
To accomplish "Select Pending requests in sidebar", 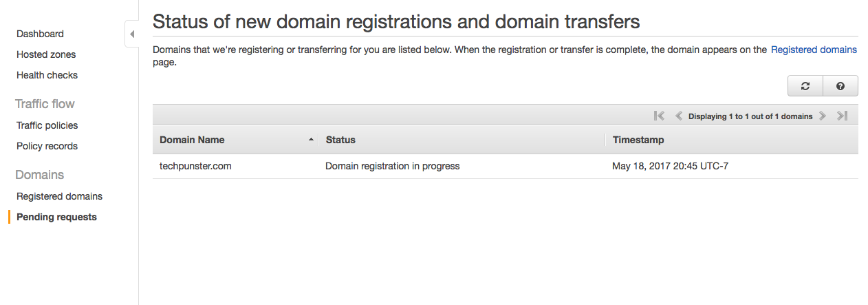I will pyautogui.click(x=56, y=217).
